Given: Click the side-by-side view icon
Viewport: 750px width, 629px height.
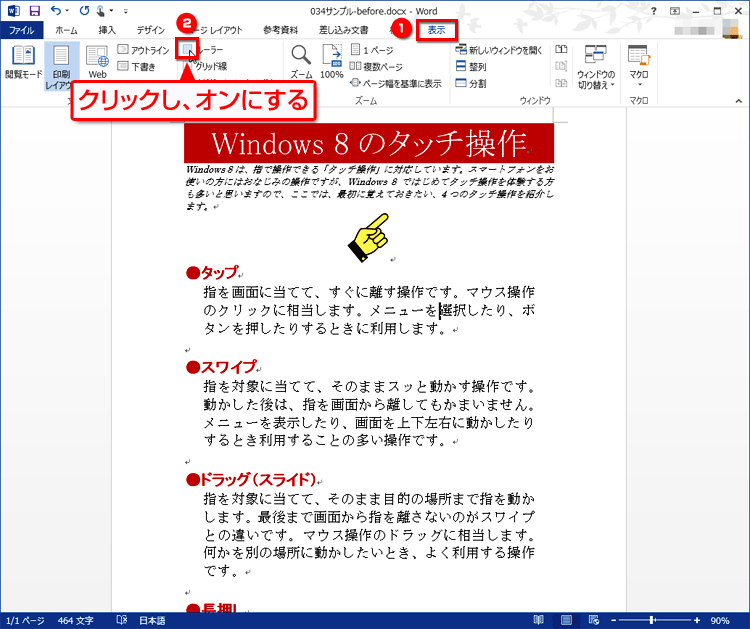Looking at the screenshot, I should pos(561,49).
